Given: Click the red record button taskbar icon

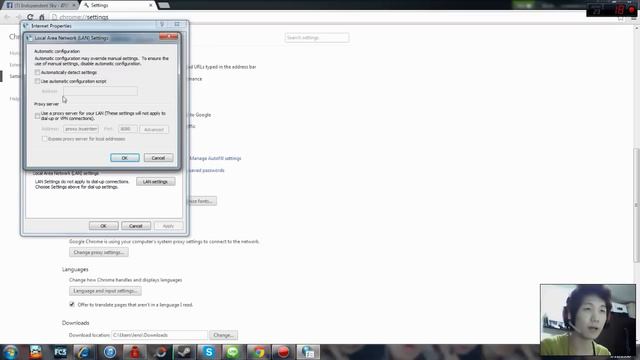Looking at the screenshot, I should tap(283, 352).
